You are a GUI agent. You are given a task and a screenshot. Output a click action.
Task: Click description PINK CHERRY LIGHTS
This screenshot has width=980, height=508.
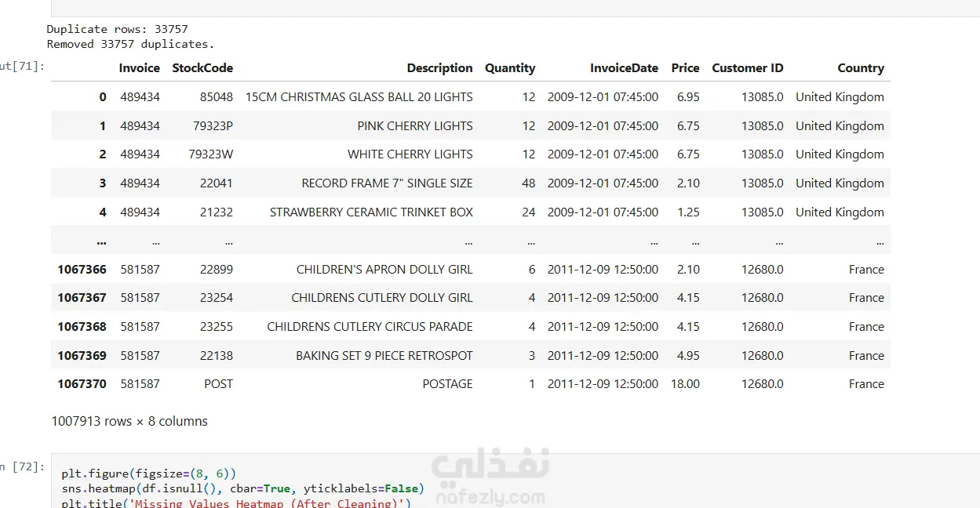click(x=415, y=126)
